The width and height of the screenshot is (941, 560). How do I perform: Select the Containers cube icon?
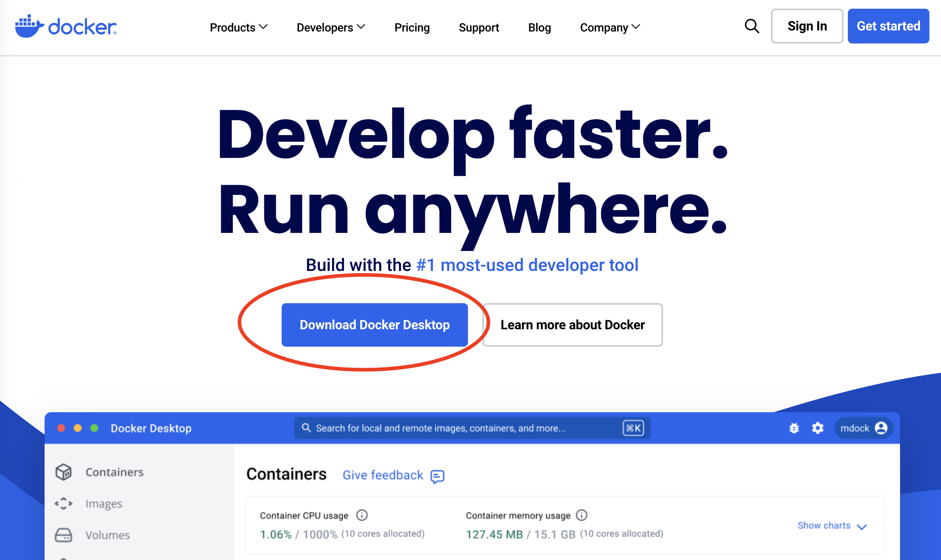click(63, 472)
